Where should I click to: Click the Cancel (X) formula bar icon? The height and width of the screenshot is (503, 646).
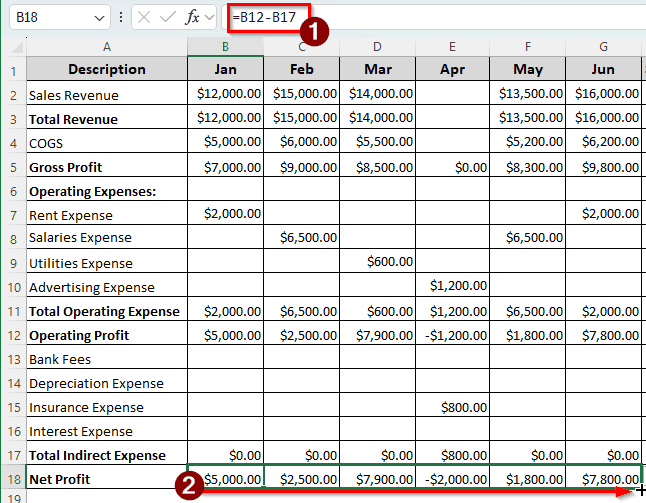(144, 17)
